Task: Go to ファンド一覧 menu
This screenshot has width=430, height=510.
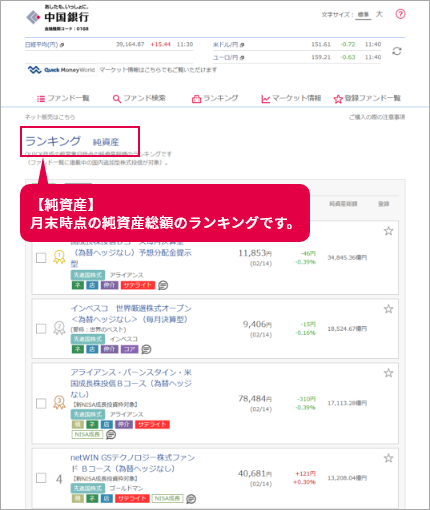Action: pyautogui.click(x=63, y=98)
